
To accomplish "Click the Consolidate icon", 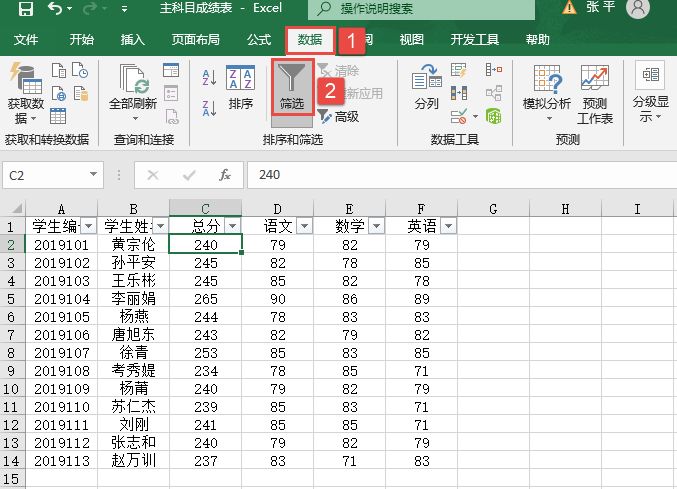I will point(494,69).
